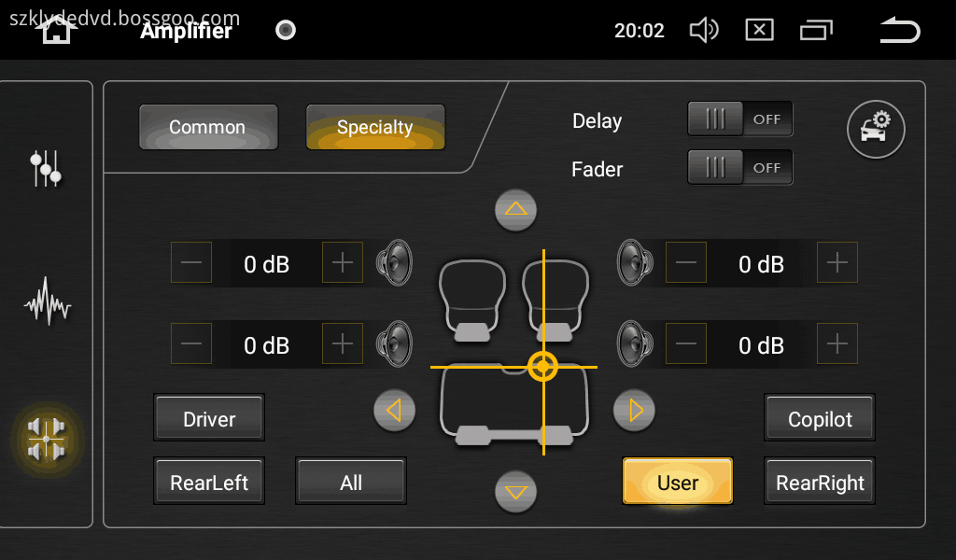This screenshot has width=956, height=560.
Task: Increase front-left speaker gain
Action: tap(342, 262)
